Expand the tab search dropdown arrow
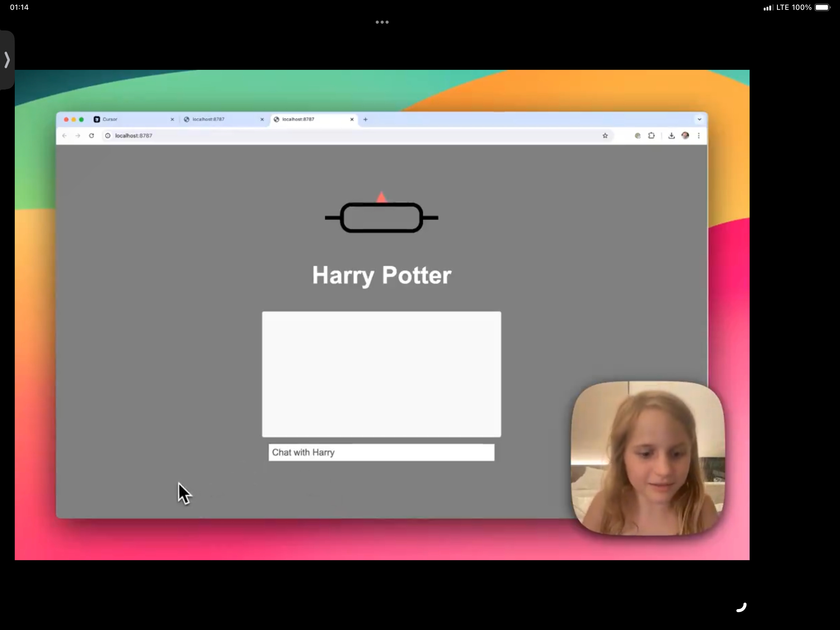 coord(699,119)
